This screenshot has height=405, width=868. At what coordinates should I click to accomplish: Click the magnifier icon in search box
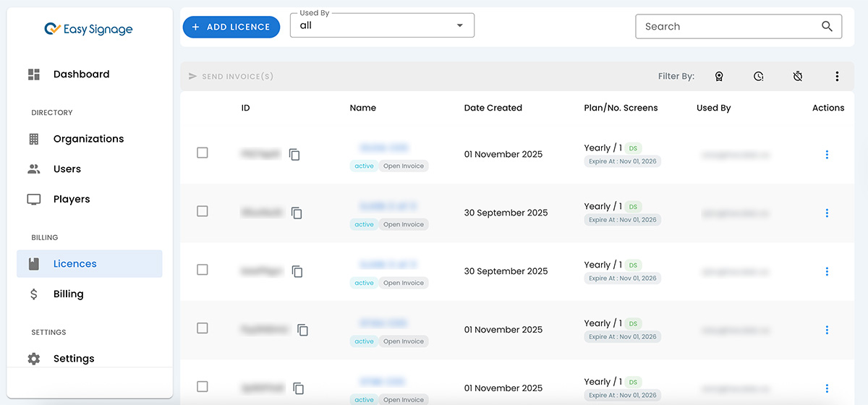(827, 27)
